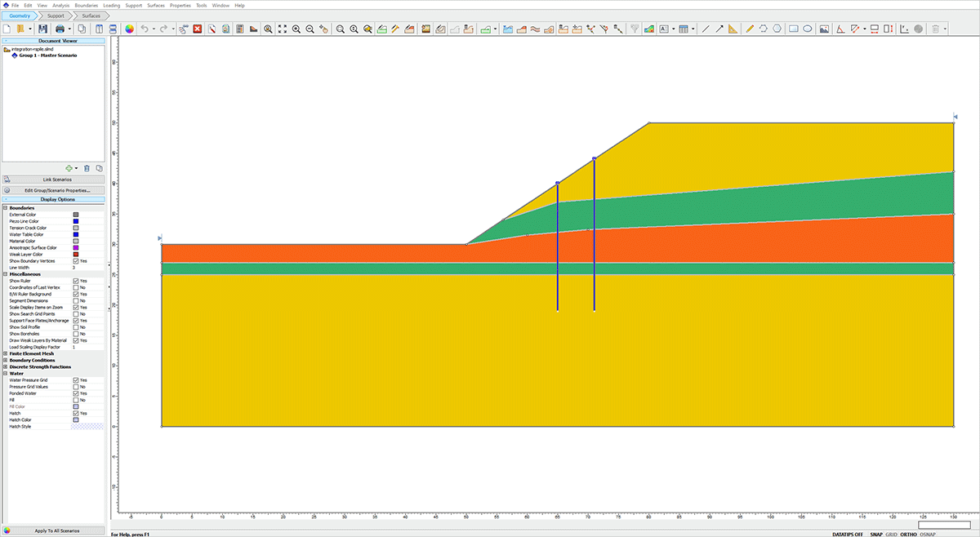Viewport: 980px width, 537px height.
Task: Click the Zoom Extents icon
Action: click(282, 29)
